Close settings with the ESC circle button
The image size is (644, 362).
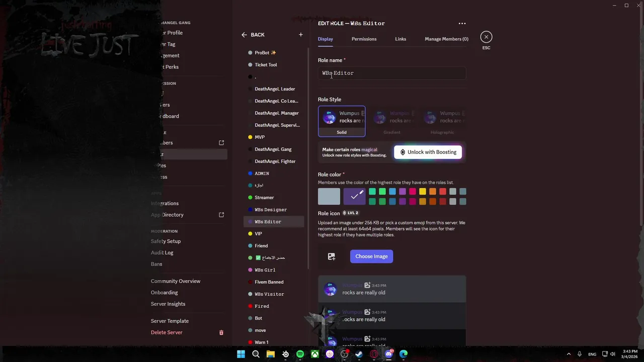point(486,37)
